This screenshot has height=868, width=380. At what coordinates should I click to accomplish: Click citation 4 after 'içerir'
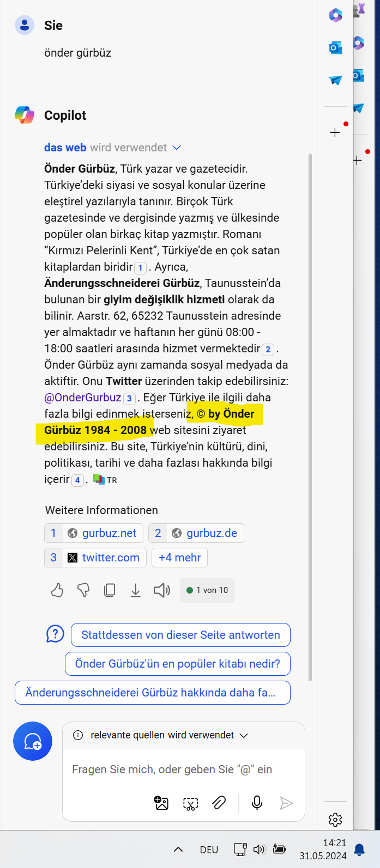point(78,480)
